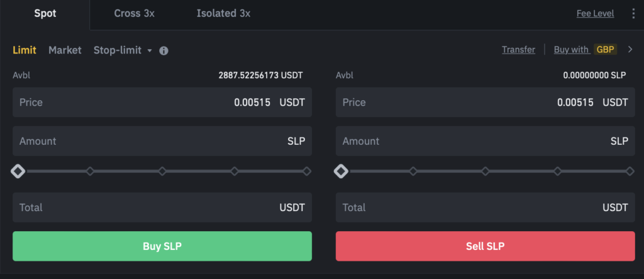
Task: Click the info icon beside Stop-limit
Action: click(164, 50)
